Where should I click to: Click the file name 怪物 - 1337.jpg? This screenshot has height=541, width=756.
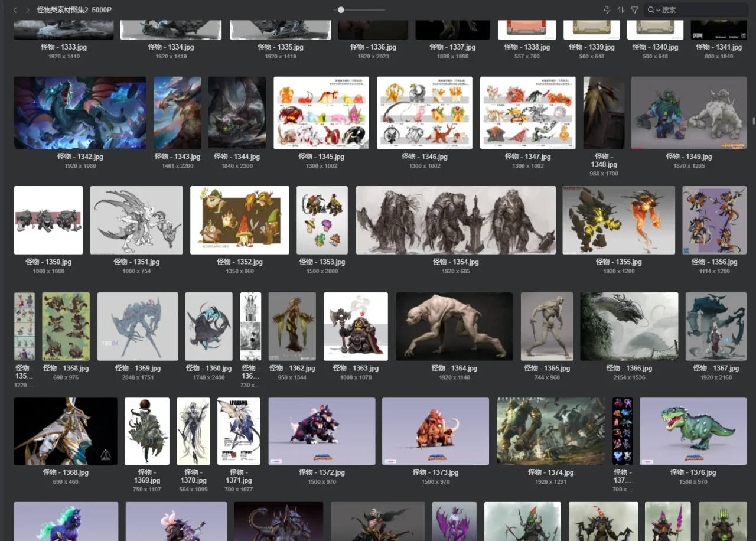pos(452,47)
